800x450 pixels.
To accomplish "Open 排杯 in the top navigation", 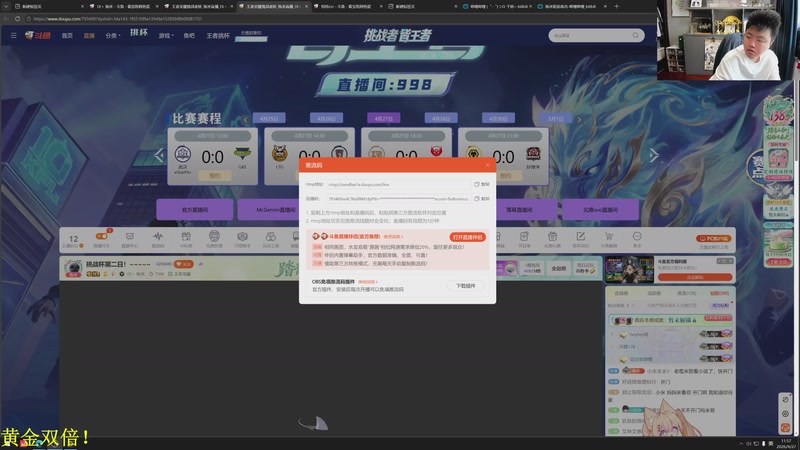I will (x=139, y=33).
